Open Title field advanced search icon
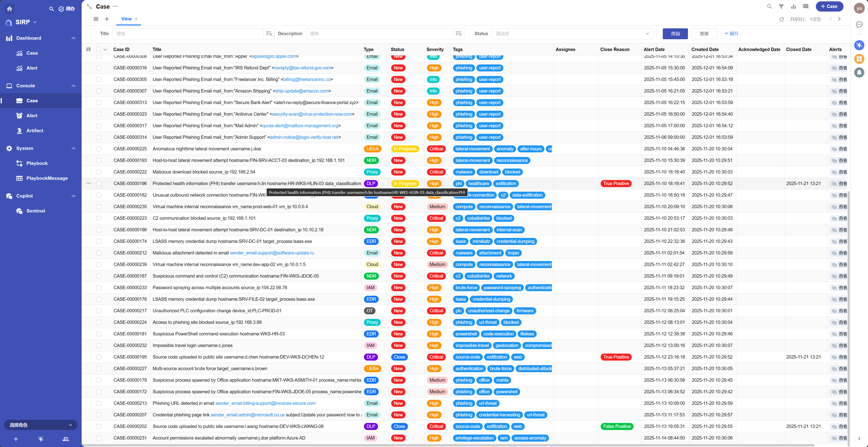 (x=269, y=34)
